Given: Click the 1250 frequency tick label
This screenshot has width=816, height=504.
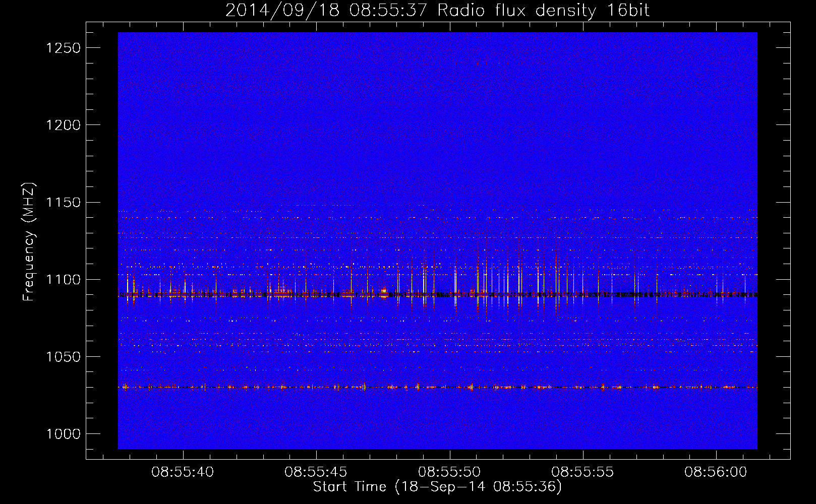Looking at the screenshot, I should pyautogui.click(x=63, y=48).
